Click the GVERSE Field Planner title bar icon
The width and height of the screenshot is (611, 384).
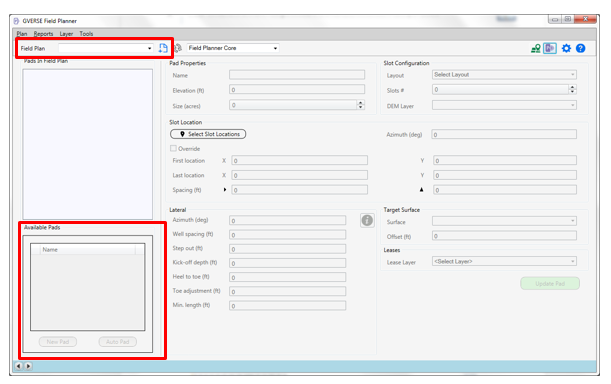16,21
